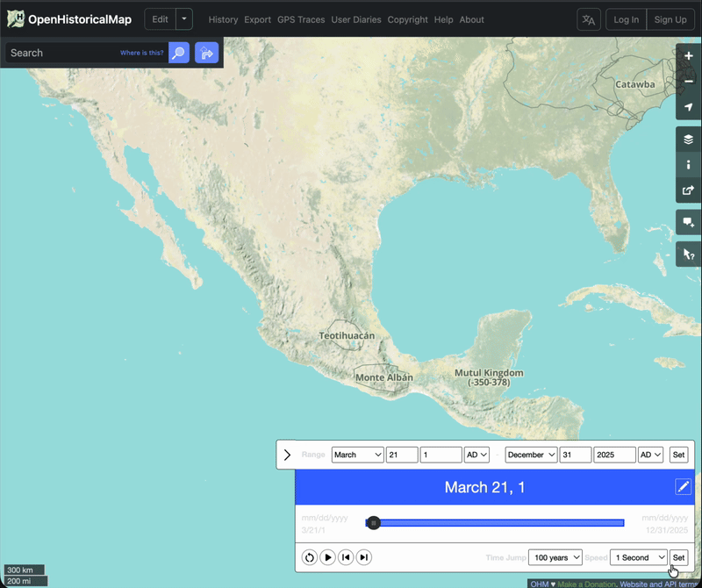Open the start era AD dropdown
The width and height of the screenshot is (702, 588).
[476, 455]
